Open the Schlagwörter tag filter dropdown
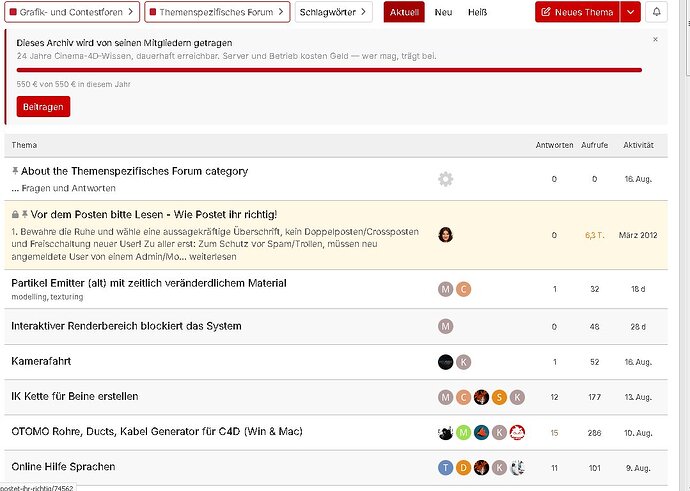690x491 pixels. click(x=334, y=12)
